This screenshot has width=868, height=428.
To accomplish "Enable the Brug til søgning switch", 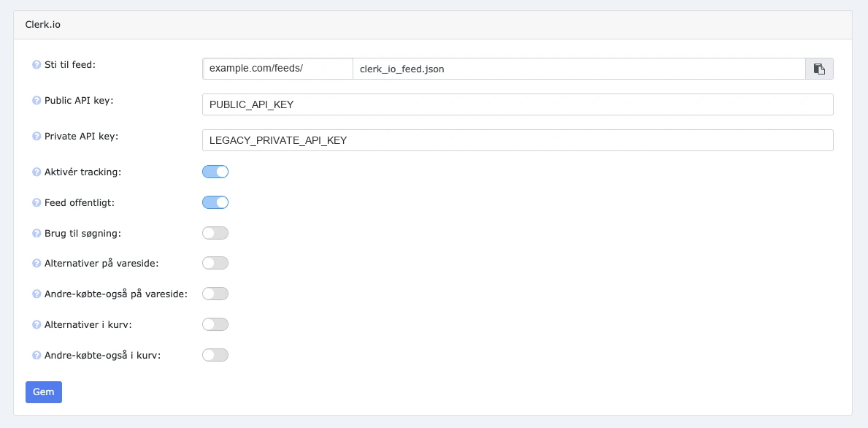I will click(x=215, y=232).
